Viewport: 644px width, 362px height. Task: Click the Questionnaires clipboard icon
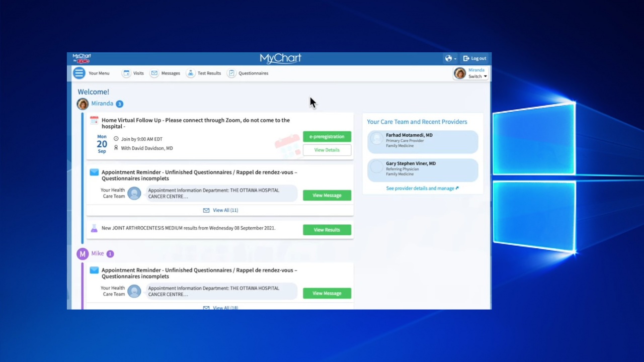click(x=231, y=73)
